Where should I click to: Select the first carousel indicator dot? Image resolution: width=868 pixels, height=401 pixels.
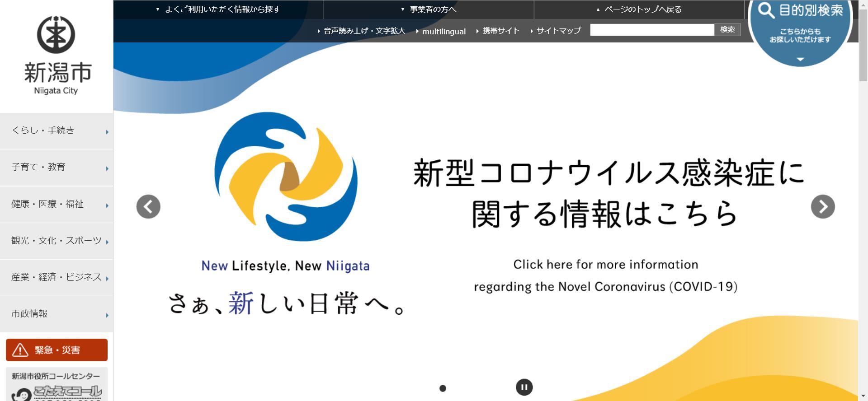pyautogui.click(x=443, y=388)
